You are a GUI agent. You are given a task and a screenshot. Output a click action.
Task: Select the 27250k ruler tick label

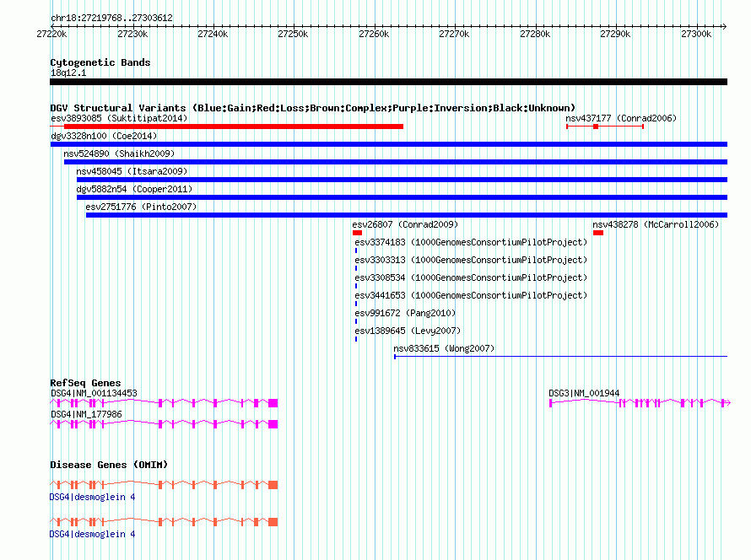point(293,34)
